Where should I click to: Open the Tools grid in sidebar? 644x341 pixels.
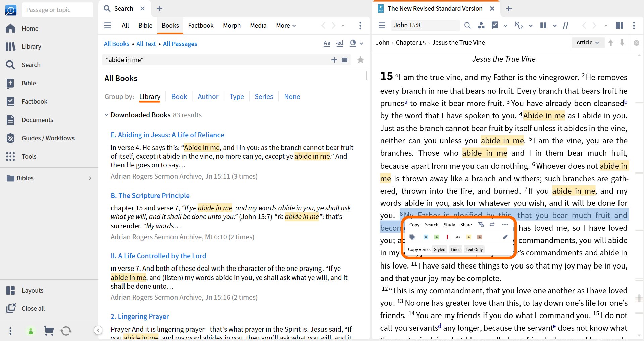point(10,156)
